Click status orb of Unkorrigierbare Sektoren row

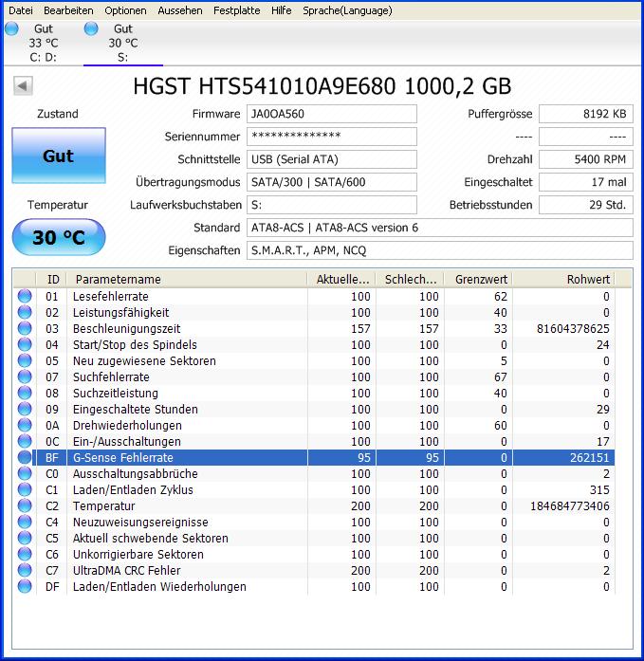pyautogui.click(x=25, y=554)
